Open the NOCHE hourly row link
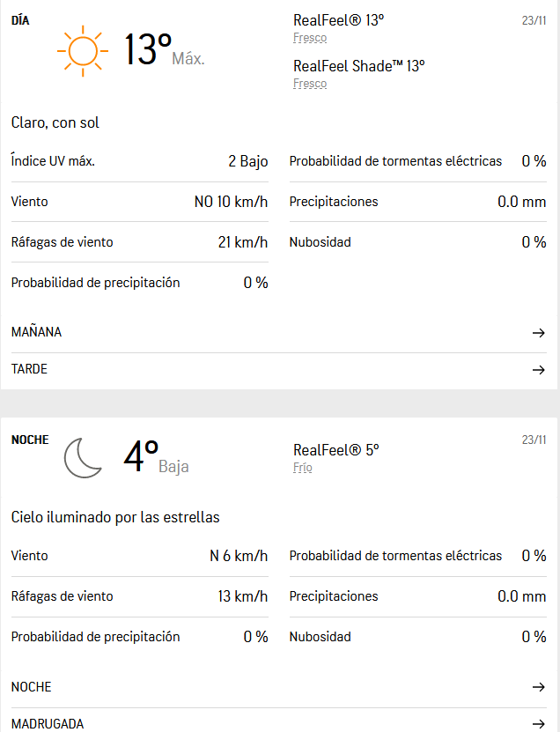 tap(31, 687)
